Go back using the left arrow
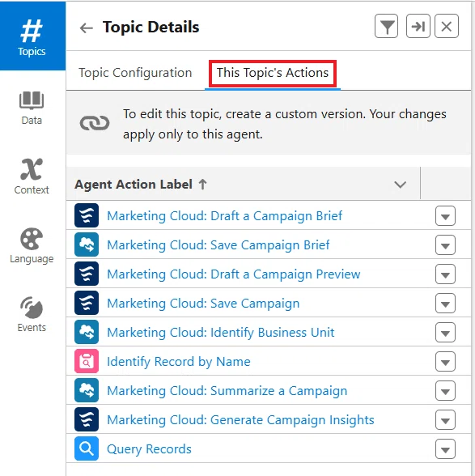 click(87, 28)
